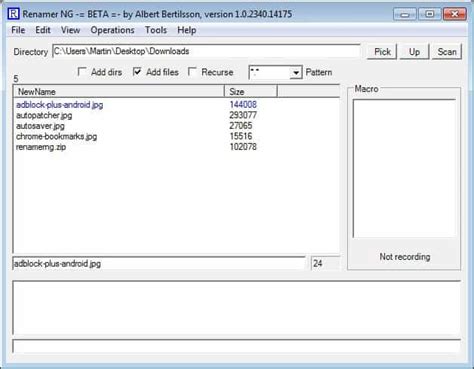Click size value 15516
The image size is (474, 369).
(x=241, y=136)
